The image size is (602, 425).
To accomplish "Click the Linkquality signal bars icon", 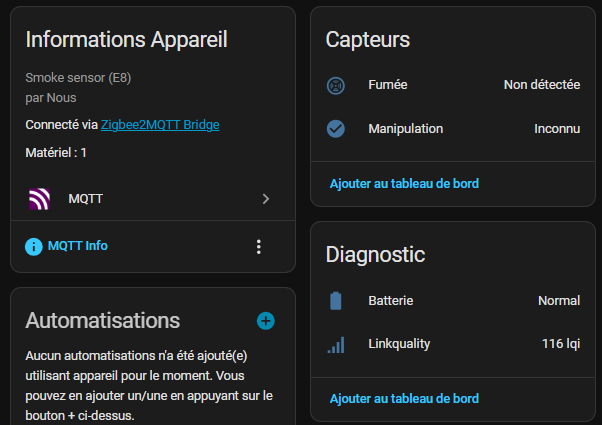I will tap(336, 344).
